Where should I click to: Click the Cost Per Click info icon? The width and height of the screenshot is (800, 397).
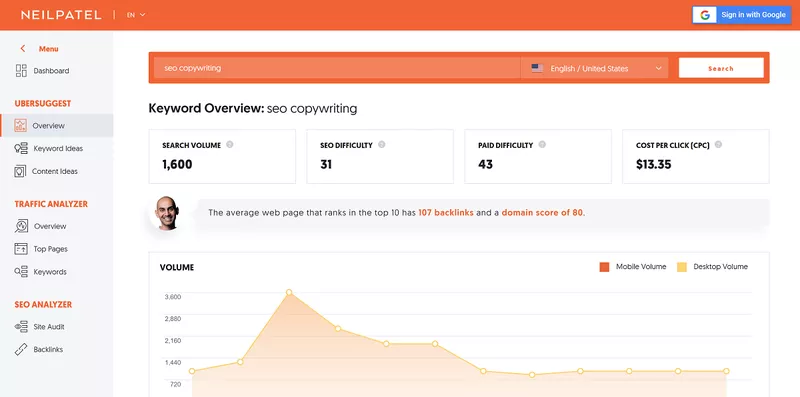(718, 145)
